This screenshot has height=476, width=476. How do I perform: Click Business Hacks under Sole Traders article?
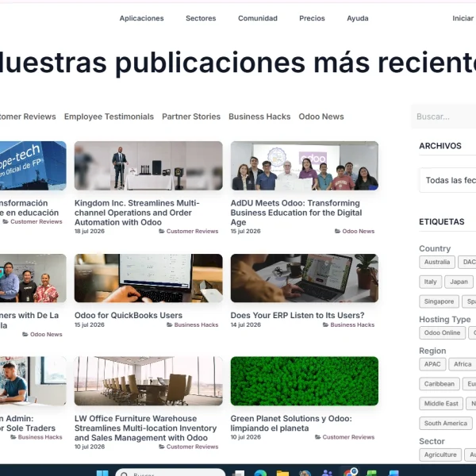(40, 437)
